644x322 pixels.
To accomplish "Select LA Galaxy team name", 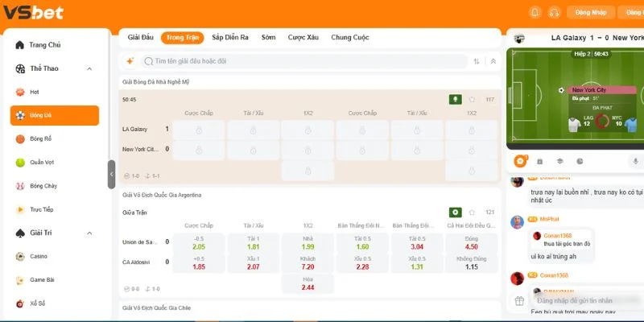I will (x=134, y=129).
